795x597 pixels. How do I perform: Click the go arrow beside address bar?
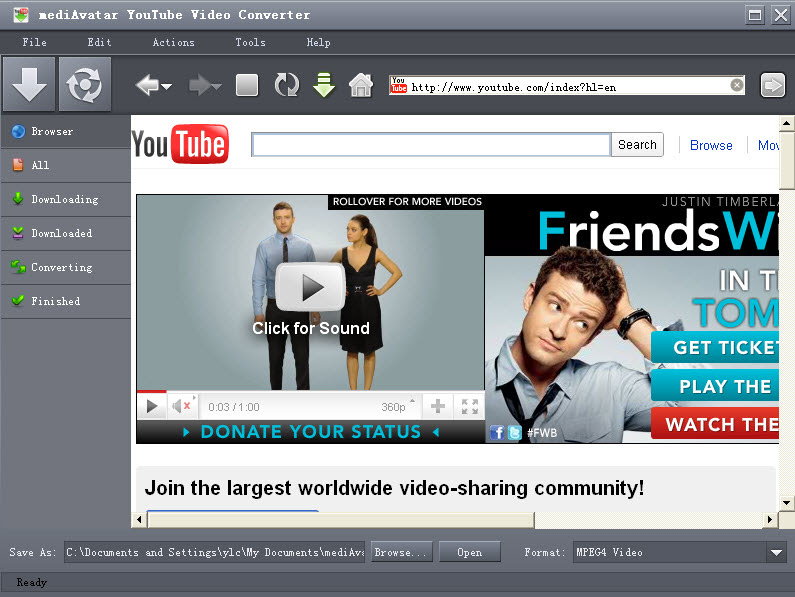pyautogui.click(x=772, y=86)
